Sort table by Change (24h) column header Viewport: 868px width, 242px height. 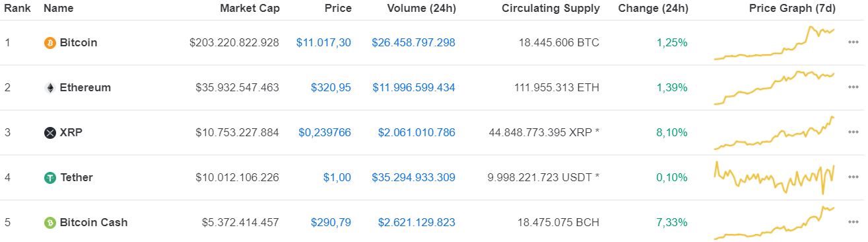coord(653,9)
